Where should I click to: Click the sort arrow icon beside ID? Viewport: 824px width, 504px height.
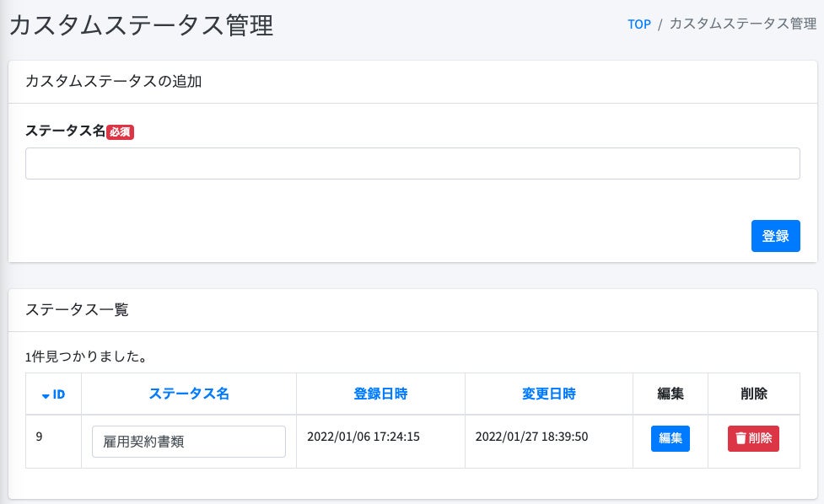46,394
